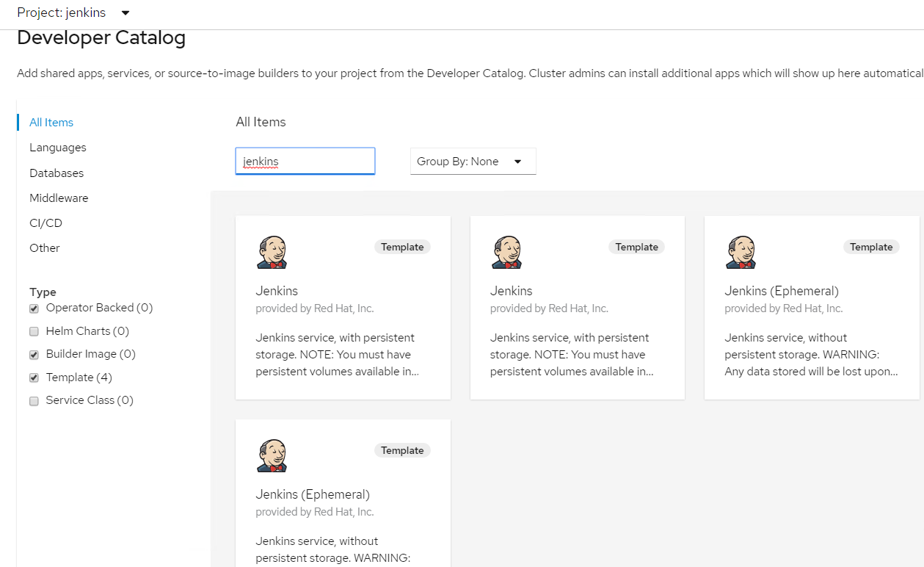Switch to the CI/CD category
924x567 pixels.
coord(46,223)
